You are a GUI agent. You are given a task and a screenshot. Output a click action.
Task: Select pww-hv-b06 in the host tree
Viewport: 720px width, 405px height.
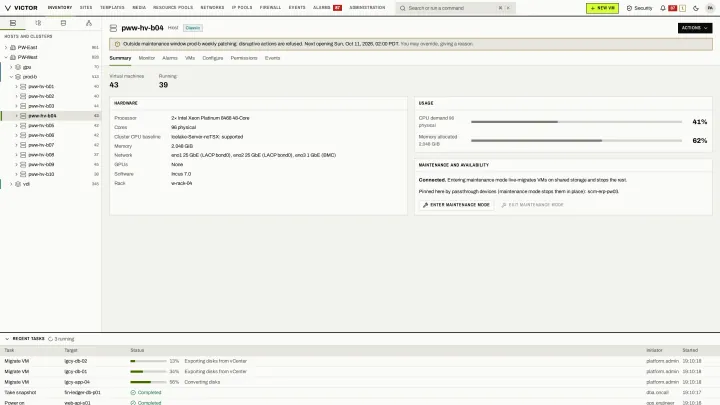tap(51, 135)
